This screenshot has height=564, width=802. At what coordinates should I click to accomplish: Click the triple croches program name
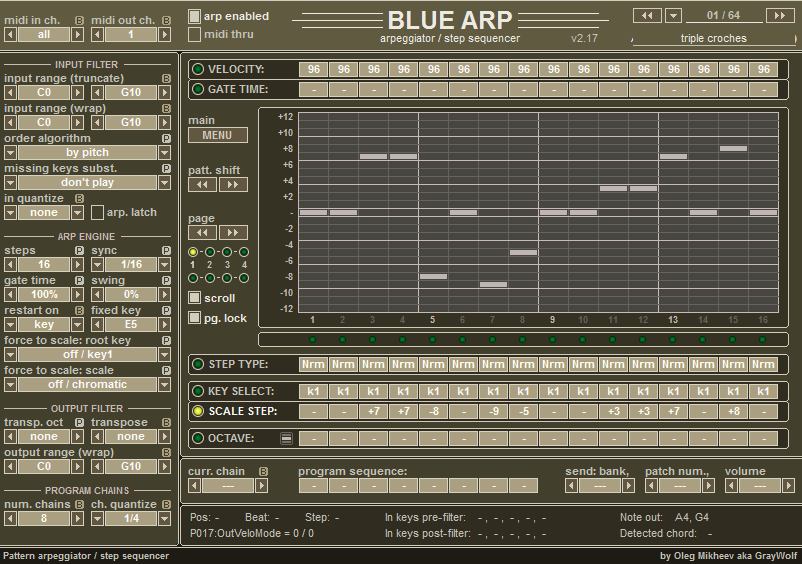714,38
